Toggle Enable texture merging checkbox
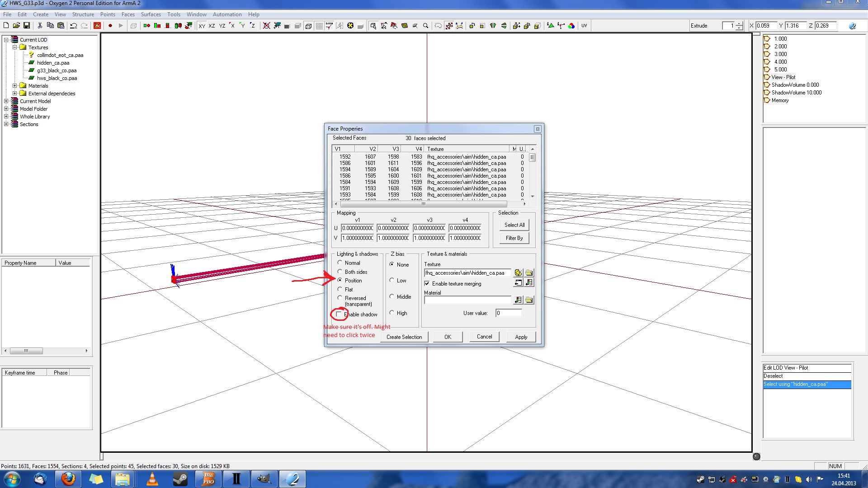Viewport: 868px width, 488px height. pyautogui.click(x=427, y=283)
